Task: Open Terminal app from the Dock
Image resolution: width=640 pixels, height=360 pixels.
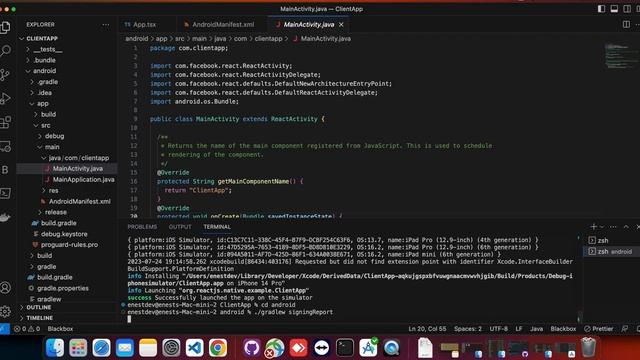Action: tap(345, 348)
